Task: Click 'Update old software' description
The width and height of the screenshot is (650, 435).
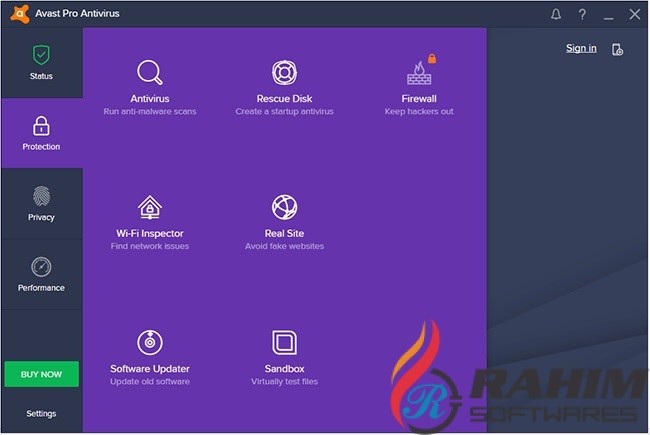Action: [150, 382]
